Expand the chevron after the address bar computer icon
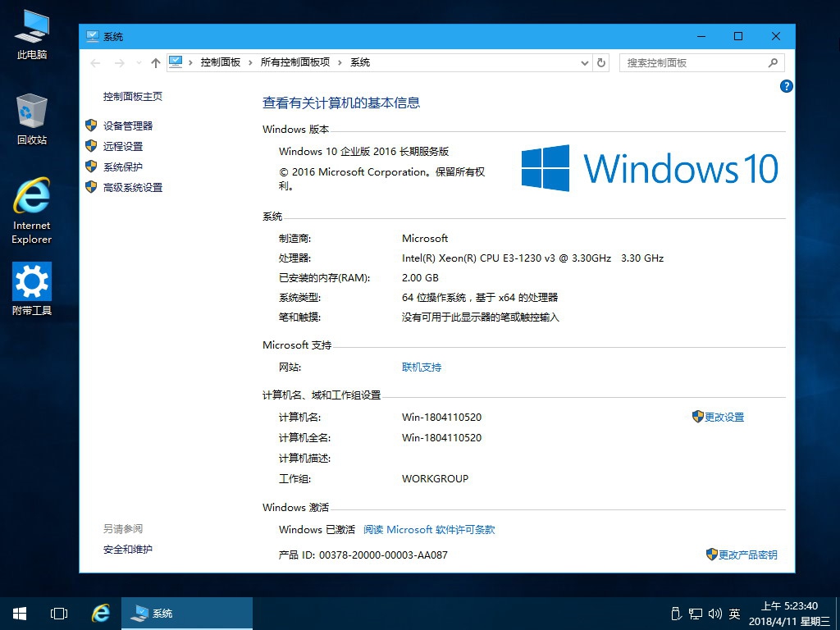Viewport: 840px width, 630px height. (x=190, y=62)
